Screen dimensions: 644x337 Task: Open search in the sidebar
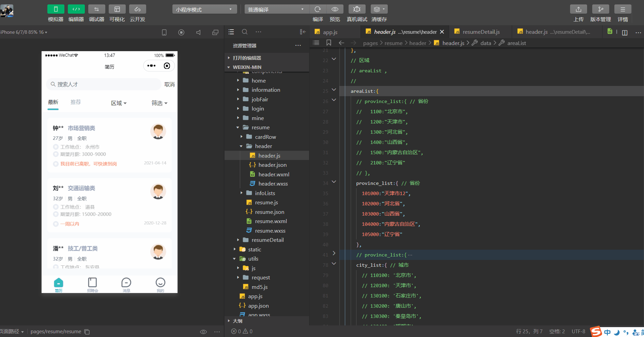[x=245, y=32]
